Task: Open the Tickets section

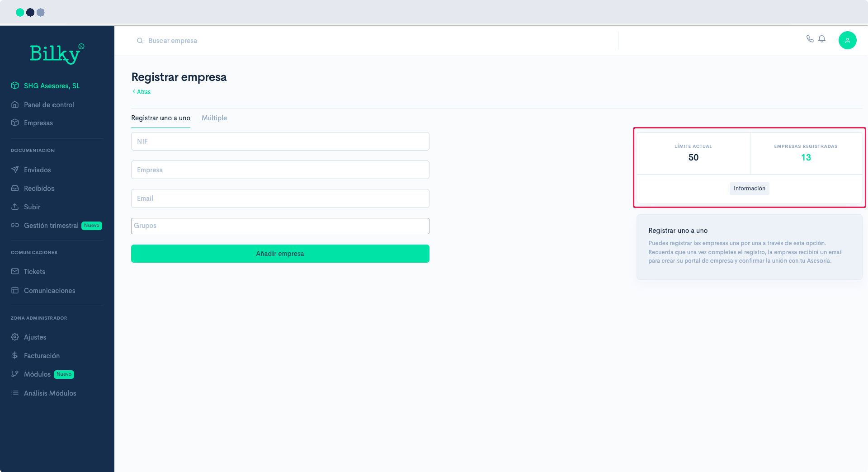Action: [34, 271]
